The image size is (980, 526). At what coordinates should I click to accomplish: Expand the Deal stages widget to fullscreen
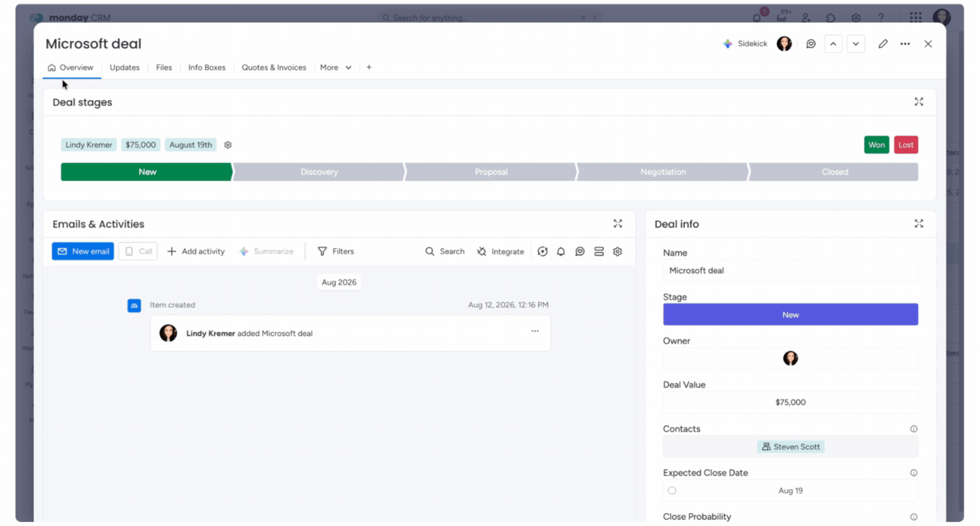click(x=919, y=102)
